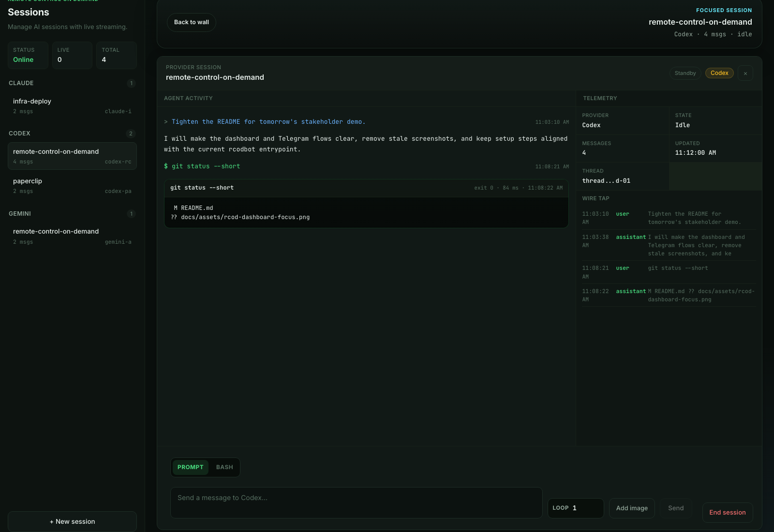The height and width of the screenshot is (532, 774).
Task: Focus the Send a message to Codex field
Action: 356,502
